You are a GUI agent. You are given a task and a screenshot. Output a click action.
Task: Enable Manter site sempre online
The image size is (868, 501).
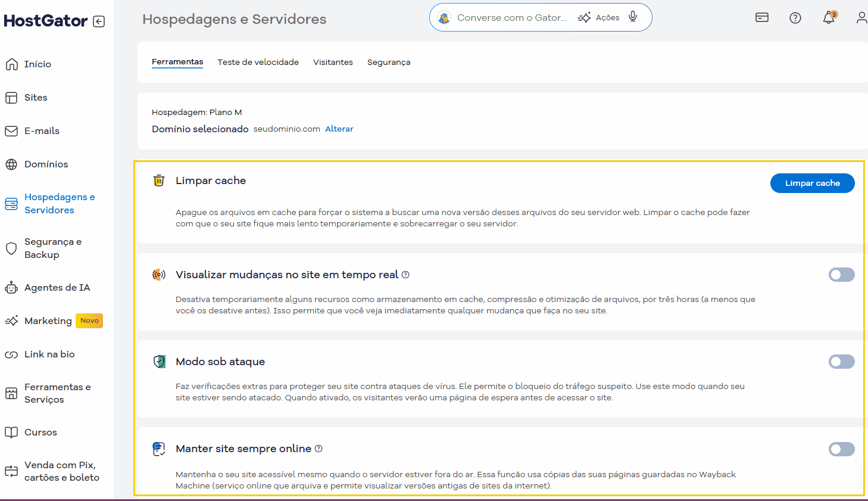(841, 449)
